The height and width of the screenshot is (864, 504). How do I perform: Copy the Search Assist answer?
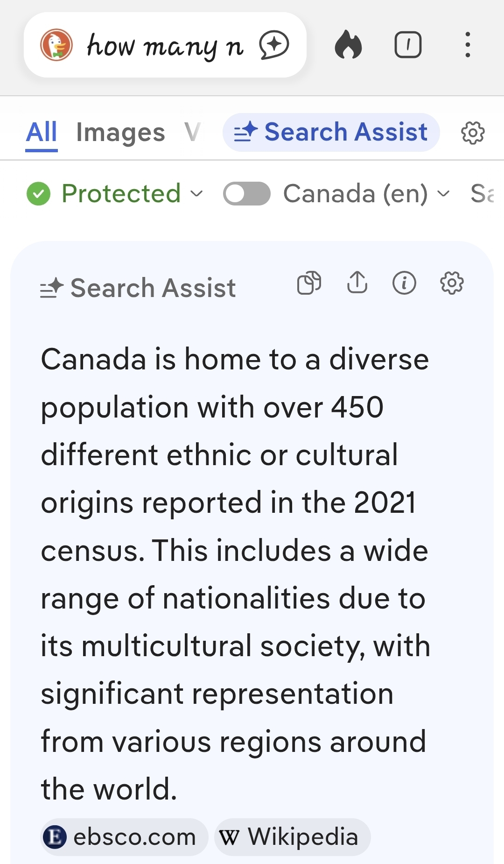309,283
